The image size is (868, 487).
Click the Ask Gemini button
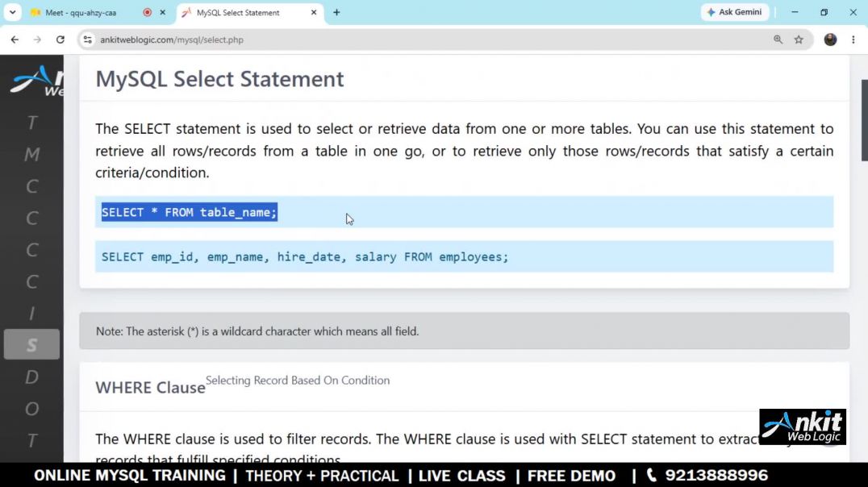click(x=735, y=12)
